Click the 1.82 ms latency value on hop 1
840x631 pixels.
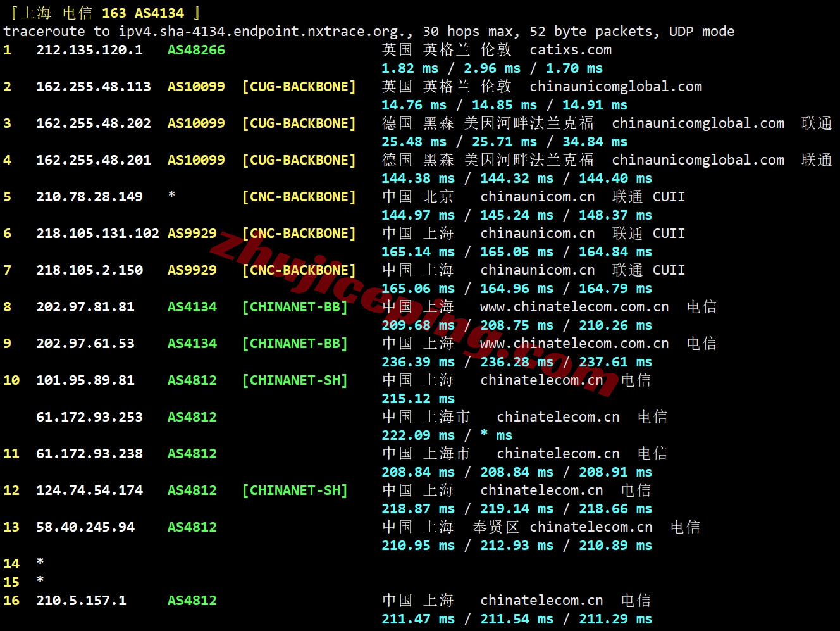(410, 68)
